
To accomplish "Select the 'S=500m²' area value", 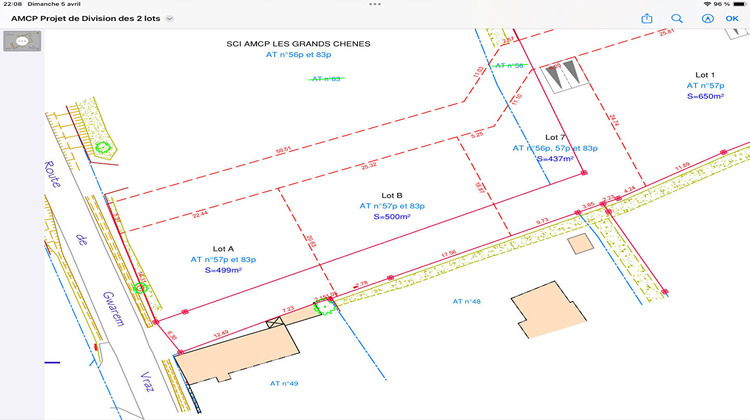I will pos(392,217).
